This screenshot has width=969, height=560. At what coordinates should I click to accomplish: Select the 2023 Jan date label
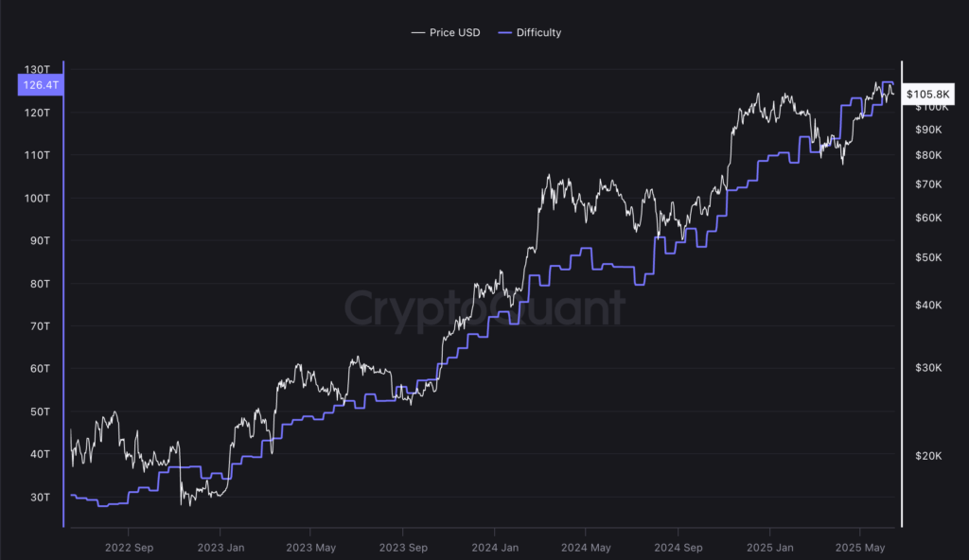click(220, 548)
